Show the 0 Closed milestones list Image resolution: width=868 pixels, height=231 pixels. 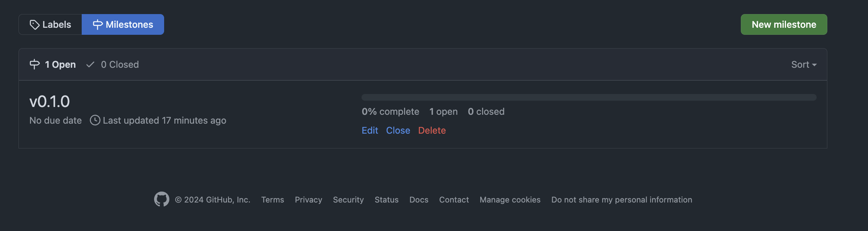(119, 64)
